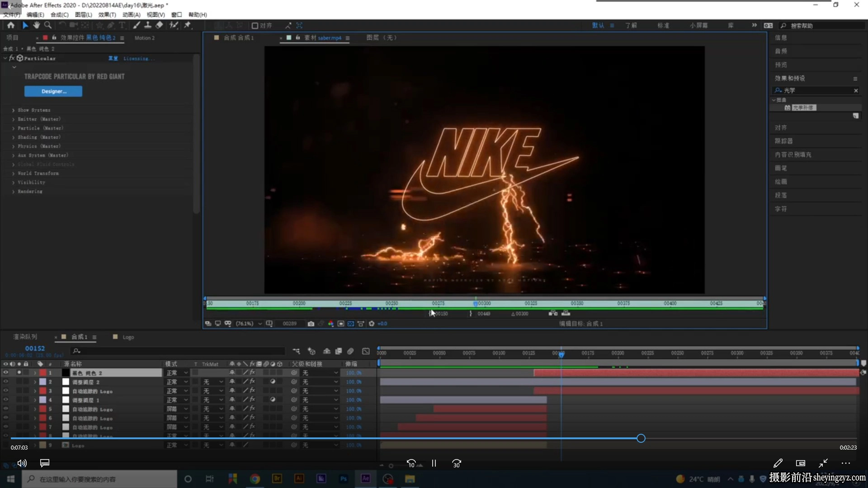Image resolution: width=868 pixels, height=488 pixels.
Task: Select the Eraser tool
Action: pyautogui.click(x=159, y=25)
